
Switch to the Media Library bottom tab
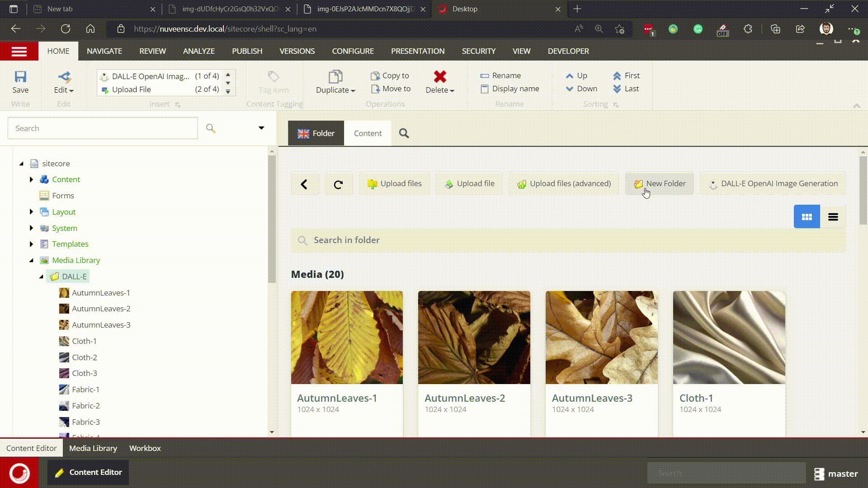(x=93, y=448)
